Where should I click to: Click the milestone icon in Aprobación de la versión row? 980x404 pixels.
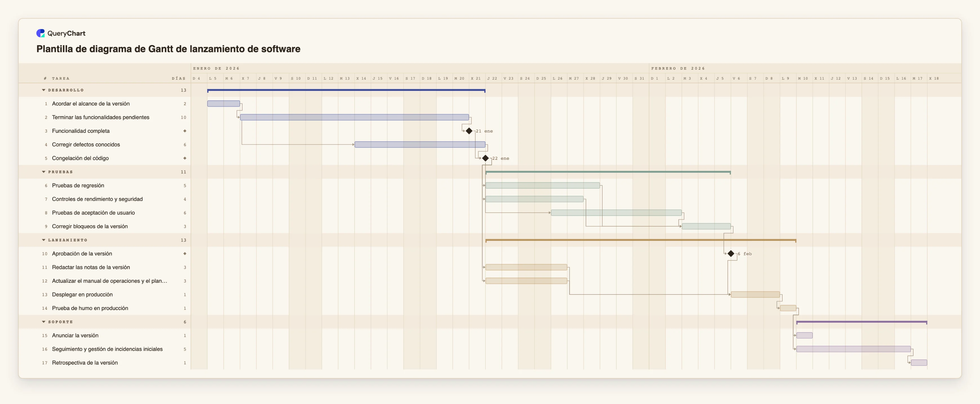pos(185,254)
